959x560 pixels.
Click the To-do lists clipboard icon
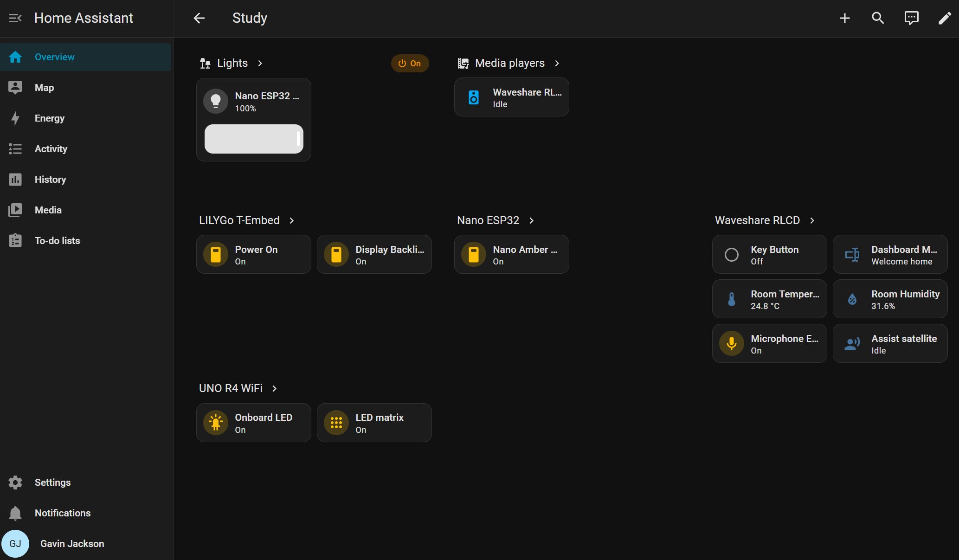[x=15, y=240]
